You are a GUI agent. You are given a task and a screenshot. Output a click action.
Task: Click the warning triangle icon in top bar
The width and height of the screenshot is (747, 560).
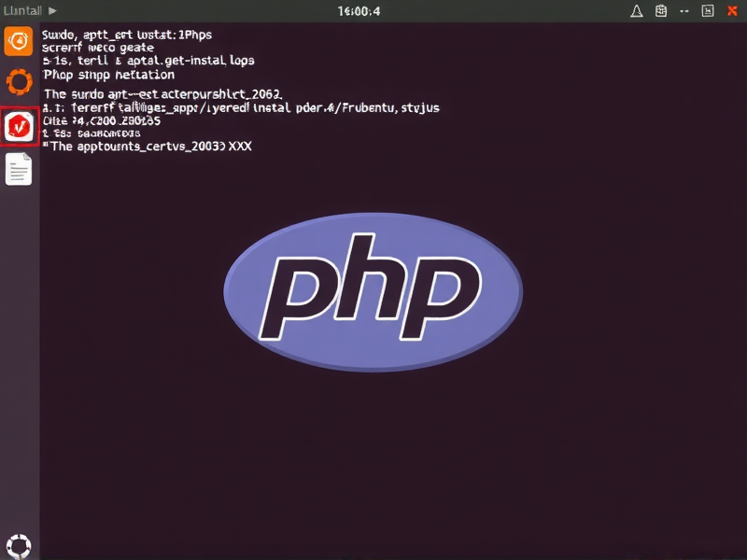pyautogui.click(x=639, y=10)
